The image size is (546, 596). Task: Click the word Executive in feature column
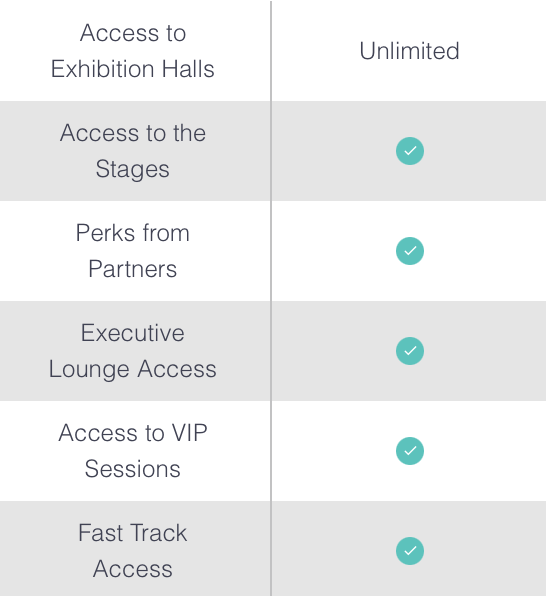click(133, 333)
